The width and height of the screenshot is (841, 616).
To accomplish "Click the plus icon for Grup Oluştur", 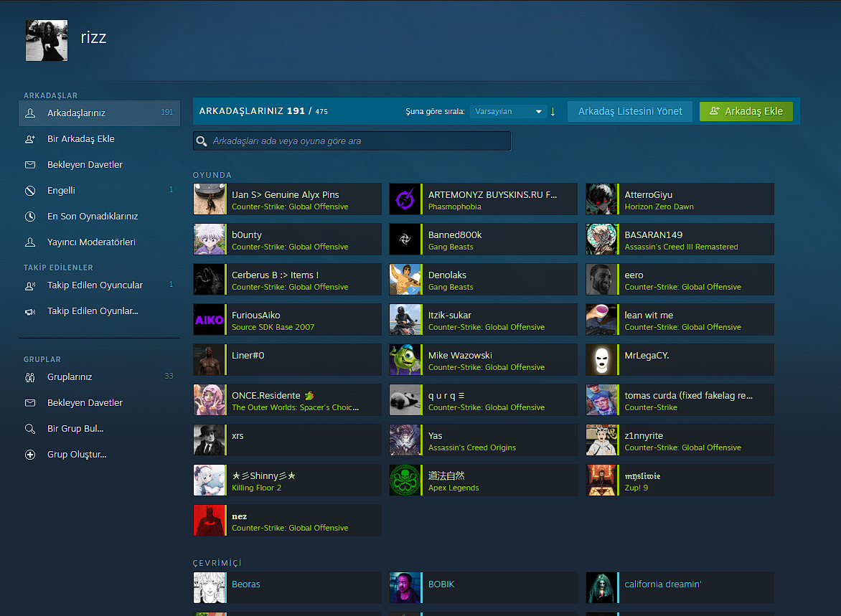I will 30,454.
